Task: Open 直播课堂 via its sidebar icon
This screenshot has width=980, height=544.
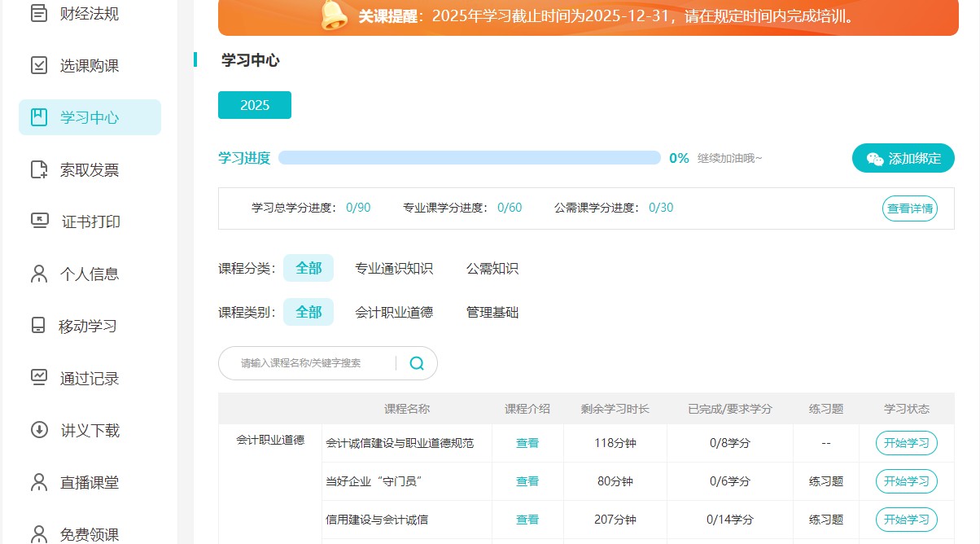Action: pos(37,482)
